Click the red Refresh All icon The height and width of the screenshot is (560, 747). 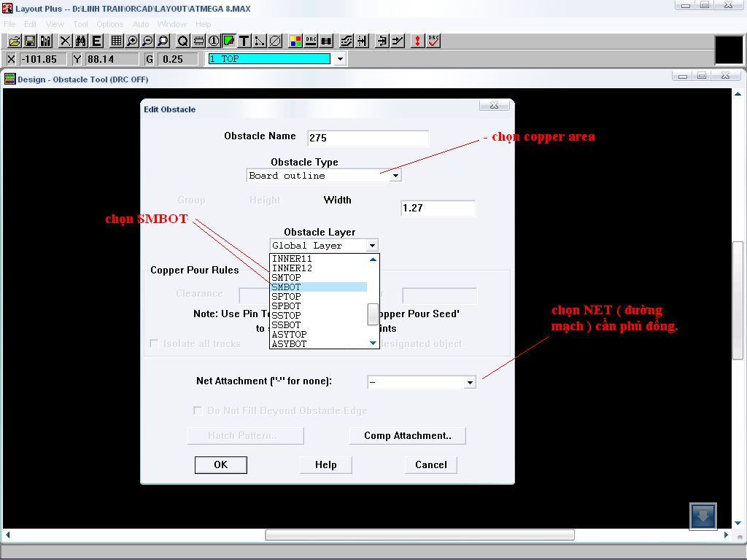417,42
